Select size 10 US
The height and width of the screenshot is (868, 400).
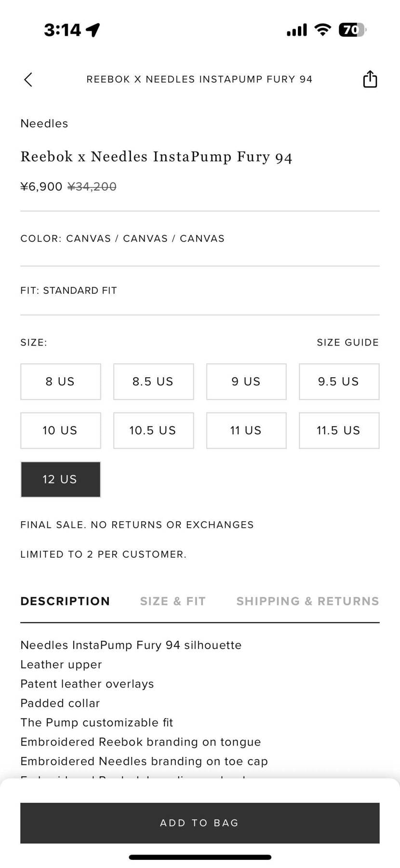[60, 430]
